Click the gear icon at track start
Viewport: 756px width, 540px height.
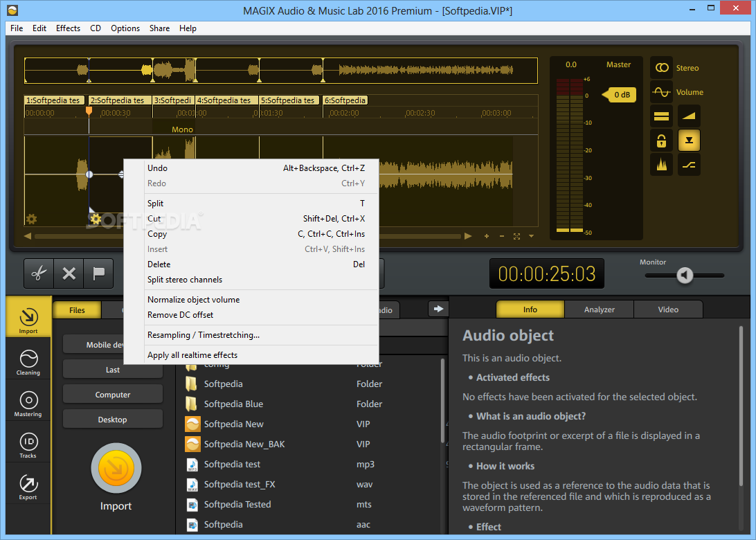pyautogui.click(x=31, y=219)
